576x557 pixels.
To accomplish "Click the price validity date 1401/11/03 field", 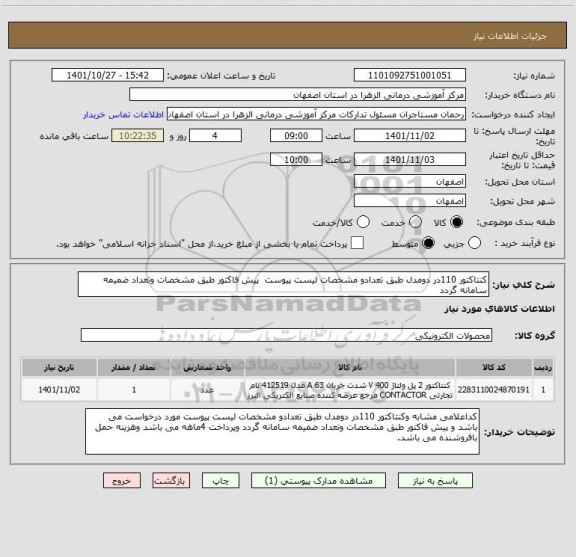I will point(410,159).
